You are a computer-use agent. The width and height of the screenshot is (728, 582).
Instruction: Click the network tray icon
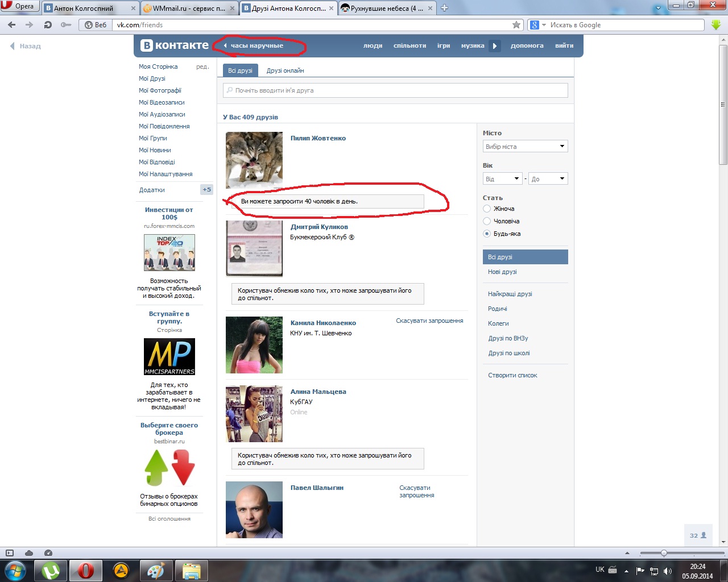point(654,571)
